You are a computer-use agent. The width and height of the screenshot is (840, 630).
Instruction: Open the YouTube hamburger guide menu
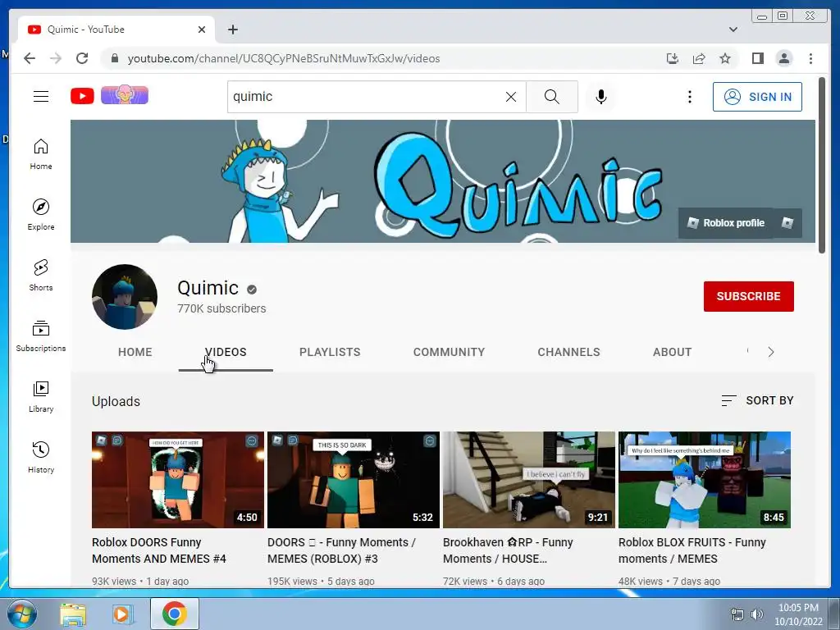click(x=41, y=97)
